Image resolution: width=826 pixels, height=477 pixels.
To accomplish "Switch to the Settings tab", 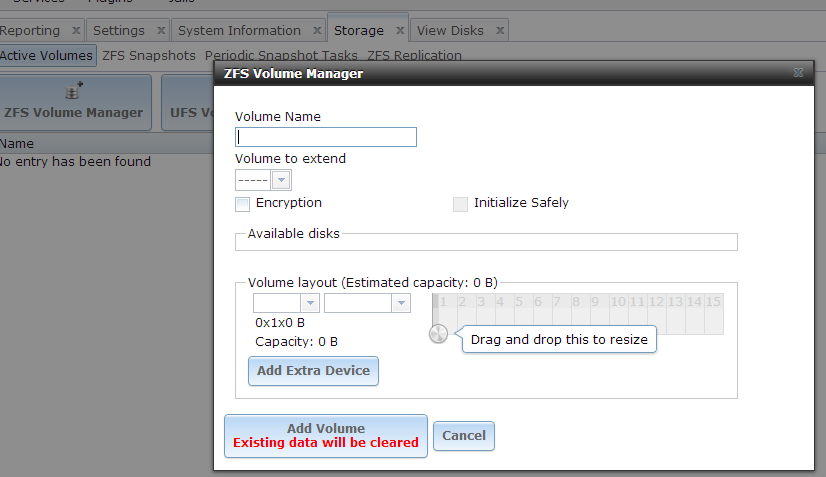I will 119,31.
